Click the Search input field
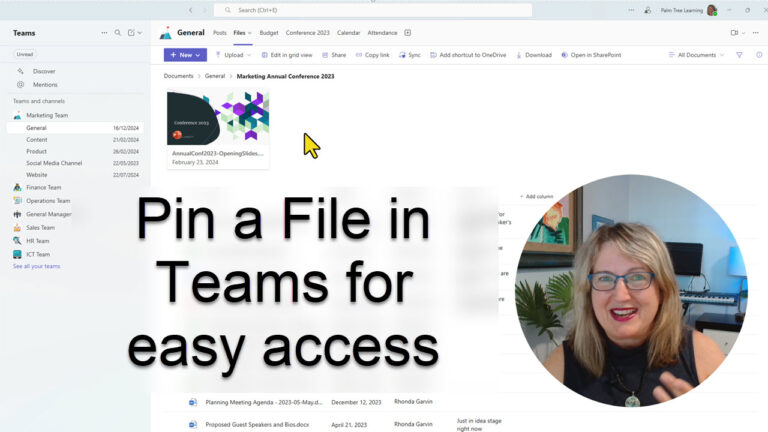Image resolution: width=768 pixels, height=432 pixels. coord(373,10)
